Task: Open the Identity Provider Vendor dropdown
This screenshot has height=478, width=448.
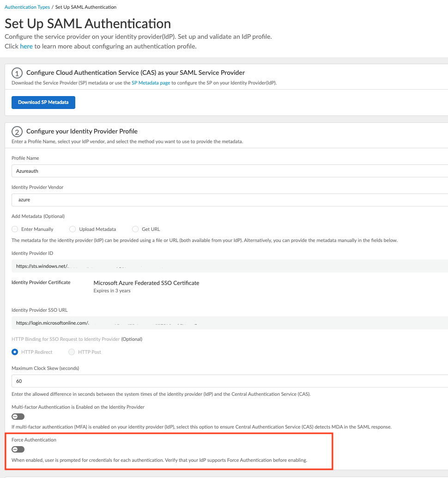Action: (x=230, y=200)
